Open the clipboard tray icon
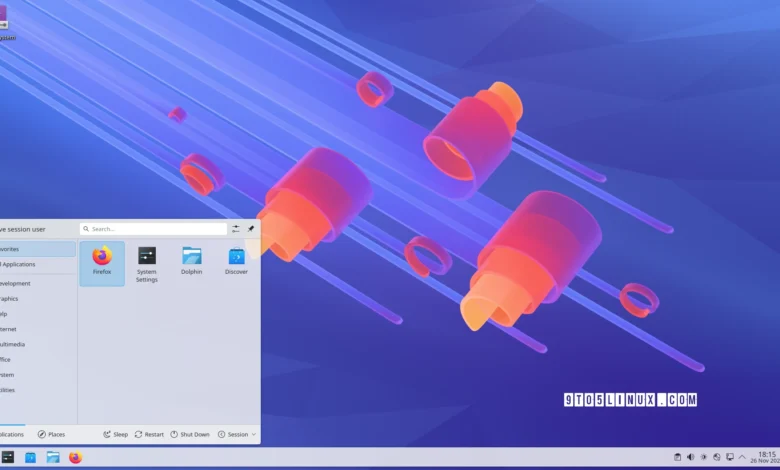 pos(678,457)
